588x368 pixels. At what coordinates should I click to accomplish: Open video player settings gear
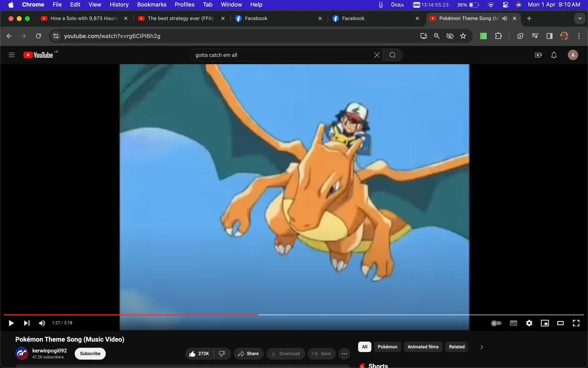529,323
